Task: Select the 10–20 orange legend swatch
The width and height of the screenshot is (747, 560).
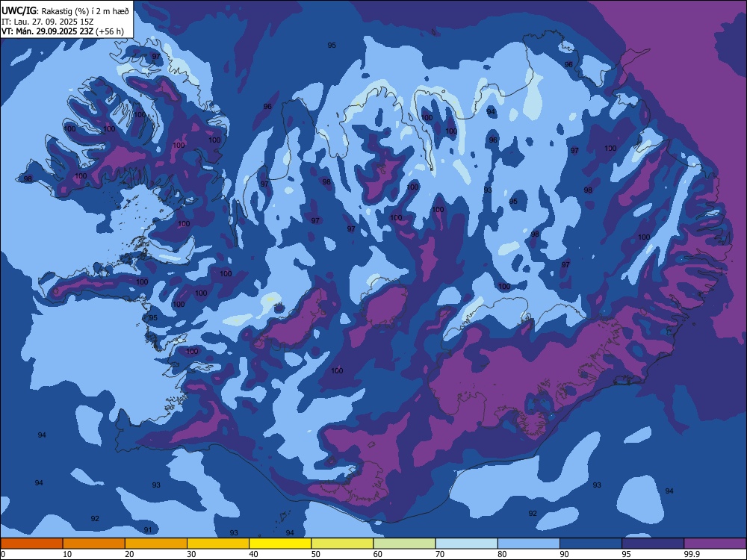Action: [x=94, y=544]
